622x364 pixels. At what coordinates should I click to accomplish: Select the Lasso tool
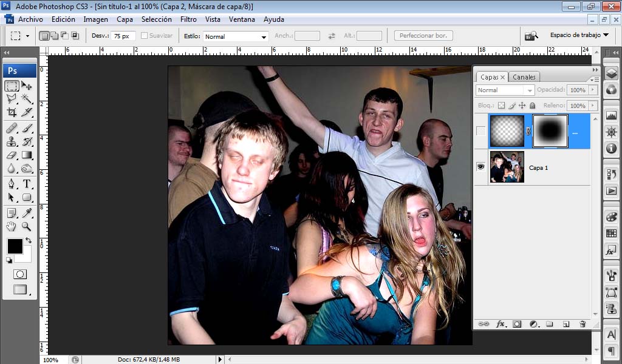[12, 99]
